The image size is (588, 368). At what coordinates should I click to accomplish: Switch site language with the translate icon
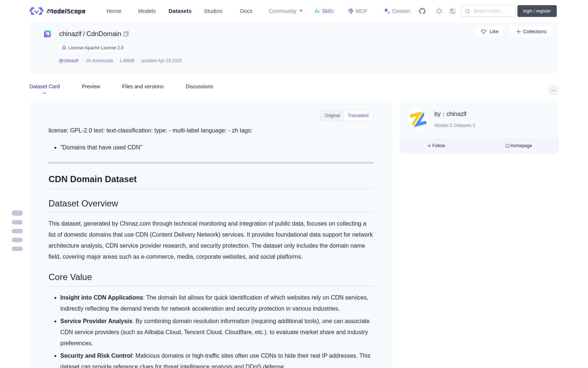pos(453,11)
